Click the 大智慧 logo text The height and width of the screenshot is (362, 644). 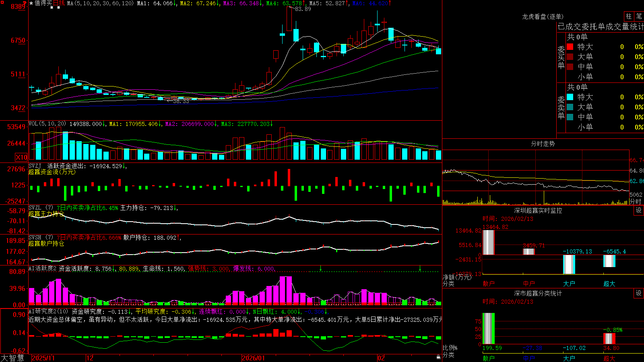pos(12,358)
